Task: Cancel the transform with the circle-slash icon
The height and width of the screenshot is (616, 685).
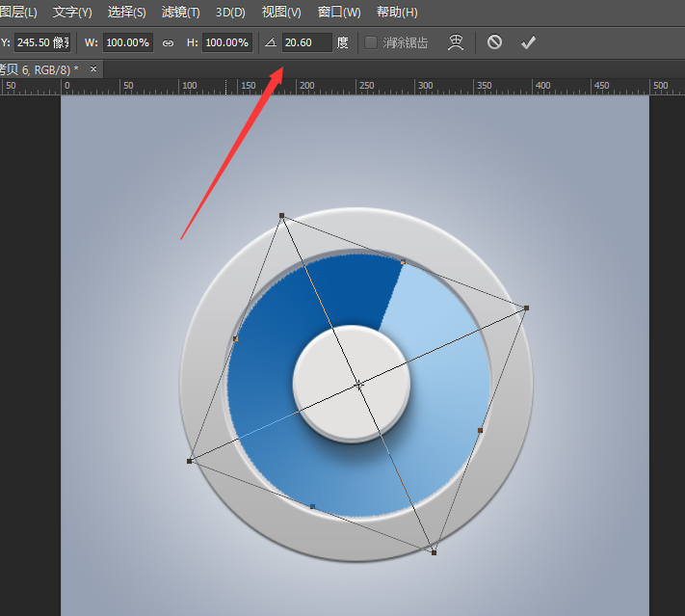Action: click(x=494, y=42)
